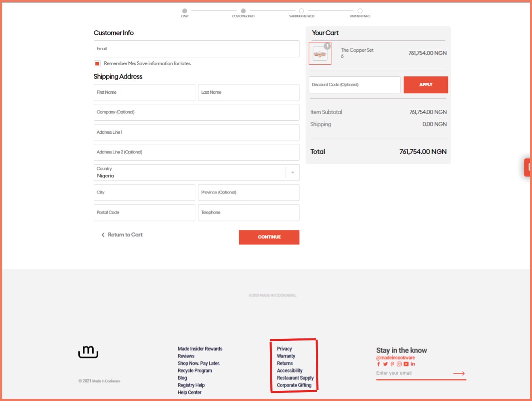Viewport: 532px width, 401px height.
Task: Submit newsletter email with the arrow icon
Action: click(459, 374)
